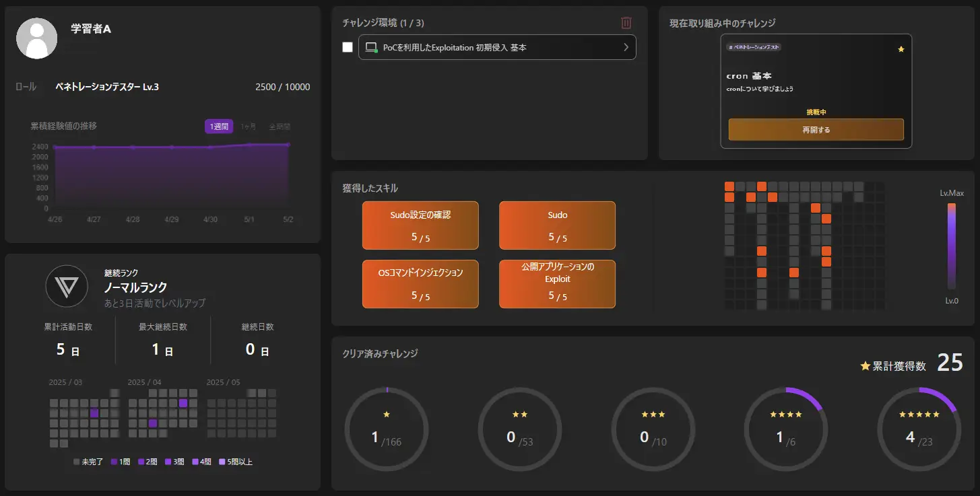
Task: Switch chart range to 1週間
Action: (219, 127)
